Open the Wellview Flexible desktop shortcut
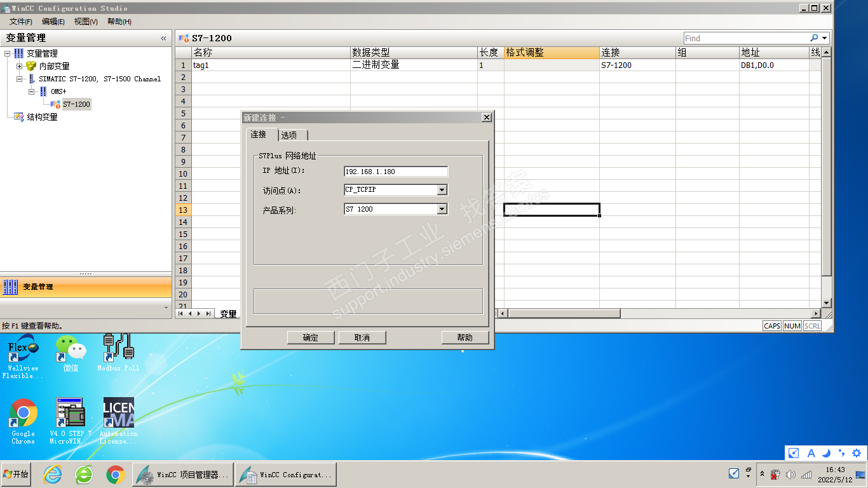The image size is (868, 488). coord(23,356)
